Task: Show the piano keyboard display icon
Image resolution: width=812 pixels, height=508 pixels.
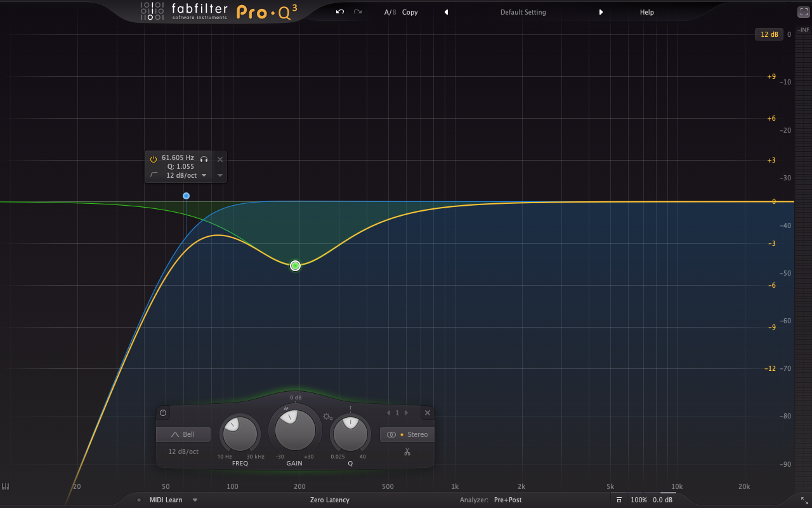Action: [x=6, y=486]
